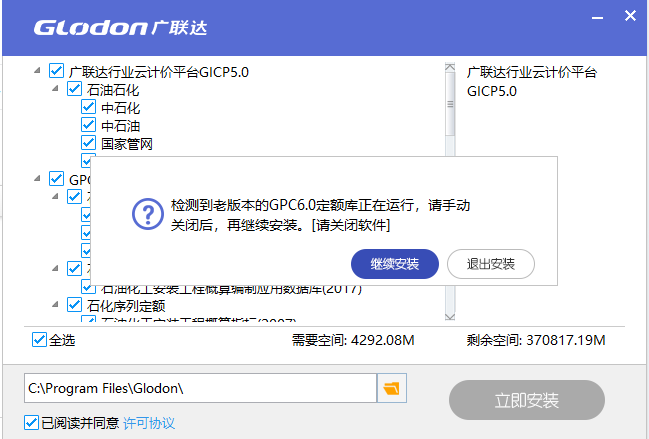Select the 中石油 tree item label

[x=120, y=126]
